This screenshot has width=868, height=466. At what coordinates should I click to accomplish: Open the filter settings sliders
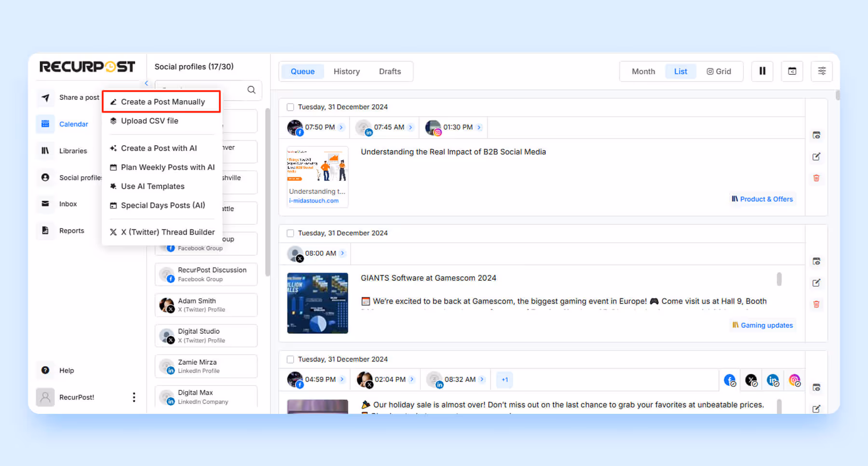[x=821, y=71]
